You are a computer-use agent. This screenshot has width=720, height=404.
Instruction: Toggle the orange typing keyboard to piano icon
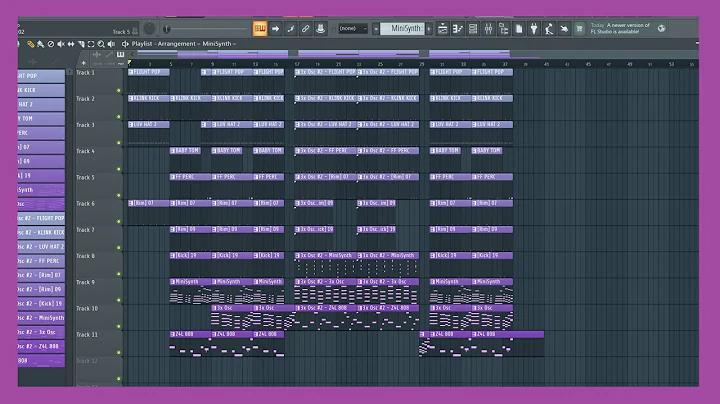pyautogui.click(x=260, y=28)
